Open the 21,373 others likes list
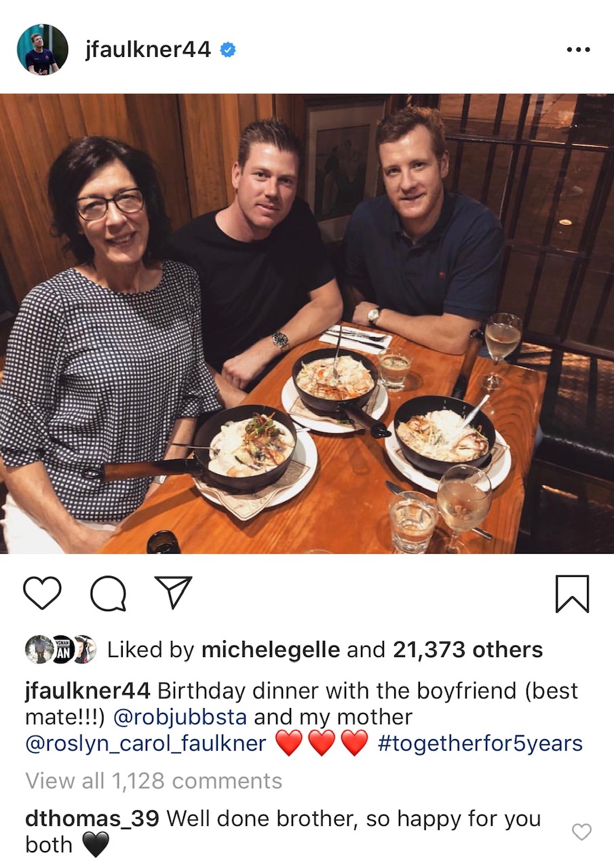 (468, 650)
